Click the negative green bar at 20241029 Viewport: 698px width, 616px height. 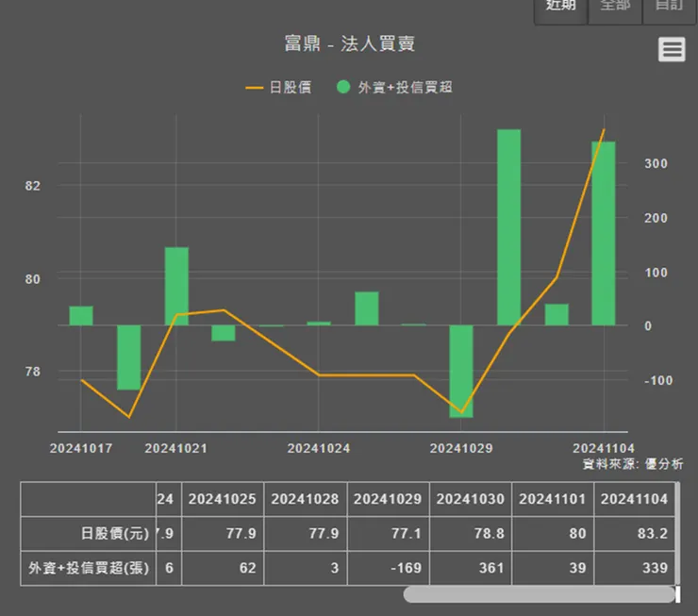(x=461, y=371)
